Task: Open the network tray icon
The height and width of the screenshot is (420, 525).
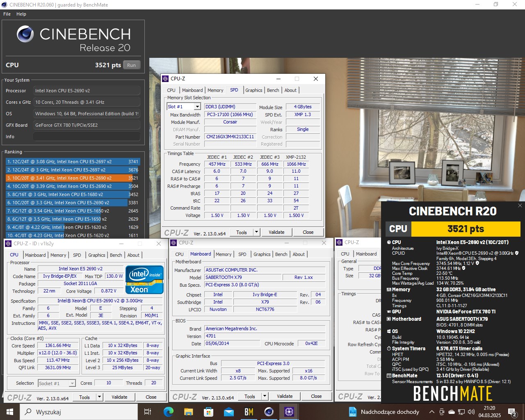Action: (461, 412)
